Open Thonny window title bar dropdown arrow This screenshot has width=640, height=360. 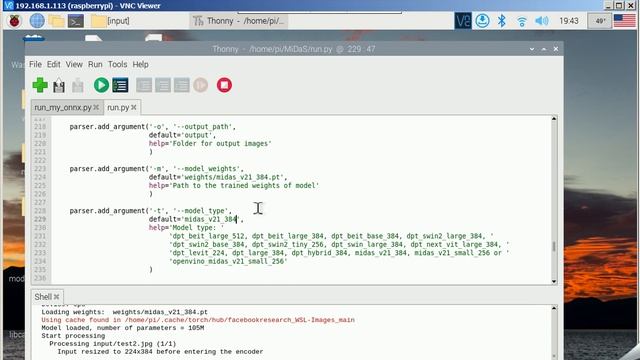(532, 49)
